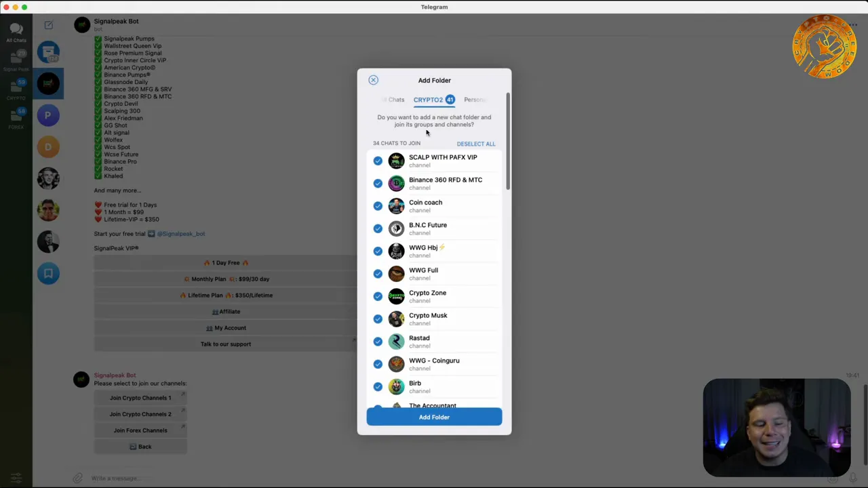Uncheck Birb channel

tap(378, 386)
